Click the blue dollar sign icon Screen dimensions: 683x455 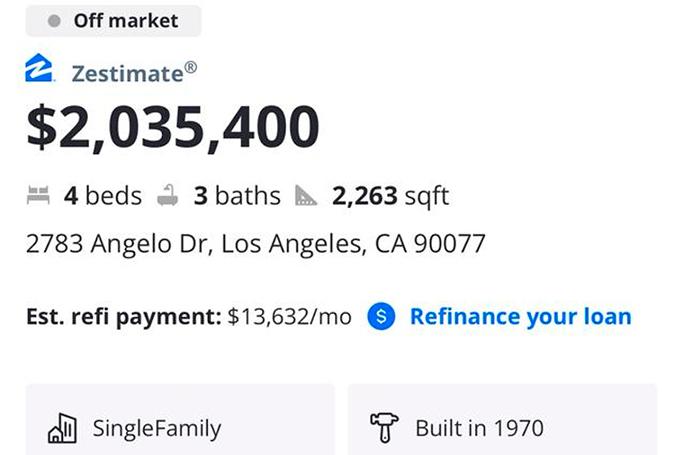coord(381,316)
